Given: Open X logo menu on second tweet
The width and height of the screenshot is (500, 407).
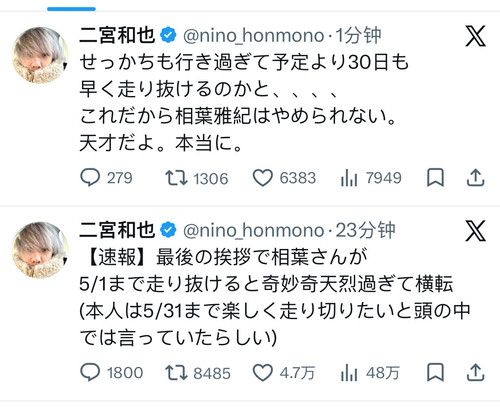Looking at the screenshot, I should coord(475,231).
